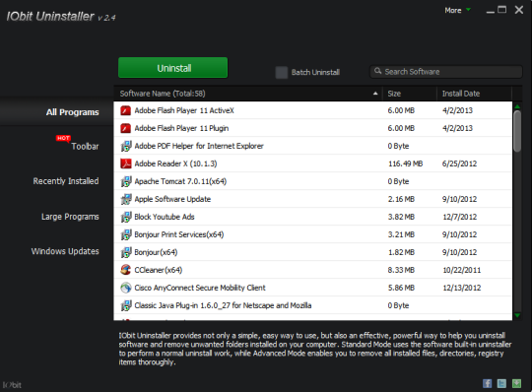
Task: Click the Bonjour Print Services icon
Action: pyautogui.click(x=126, y=234)
